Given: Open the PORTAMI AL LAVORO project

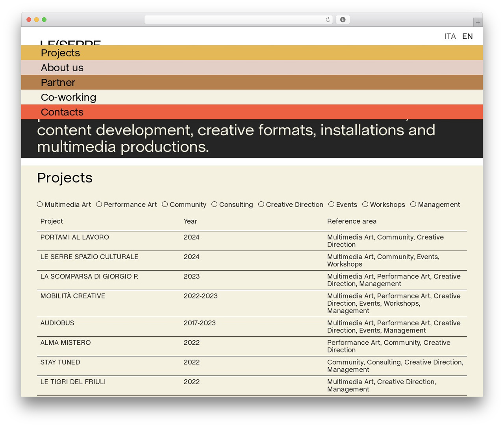Looking at the screenshot, I should pos(75,237).
